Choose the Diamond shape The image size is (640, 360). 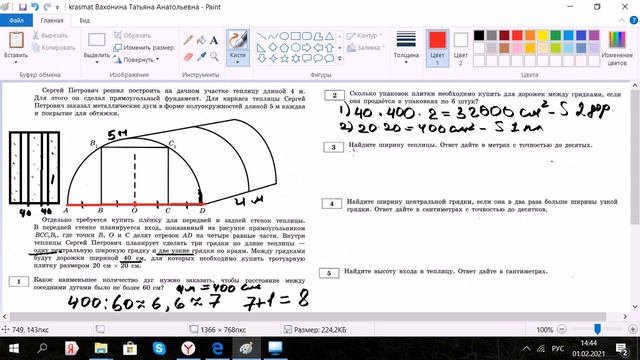[273, 47]
